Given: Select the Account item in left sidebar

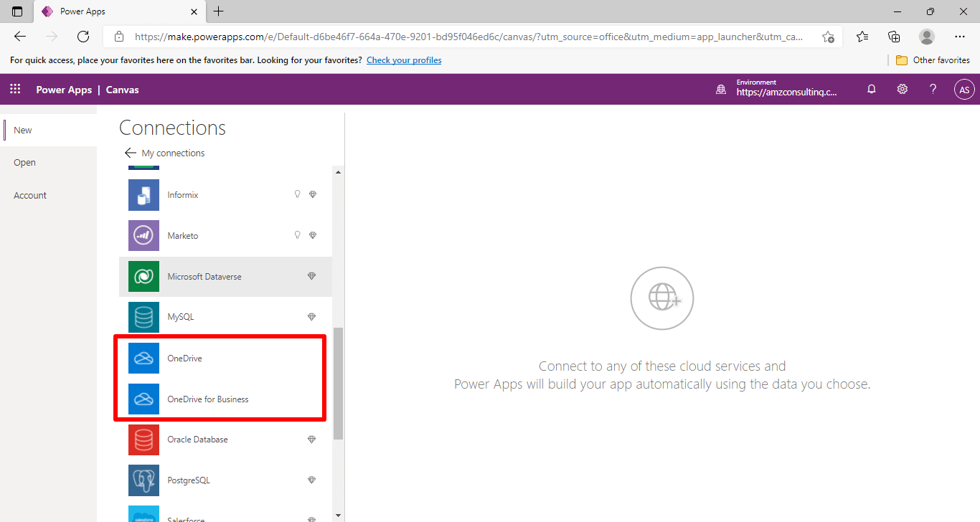Looking at the screenshot, I should point(29,195).
